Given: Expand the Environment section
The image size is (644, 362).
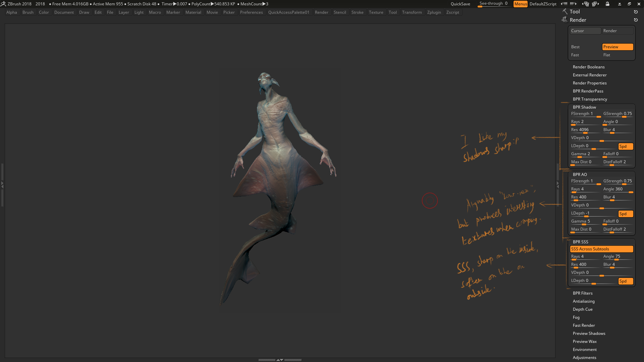Looking at the screenshot, I should 585,350.
